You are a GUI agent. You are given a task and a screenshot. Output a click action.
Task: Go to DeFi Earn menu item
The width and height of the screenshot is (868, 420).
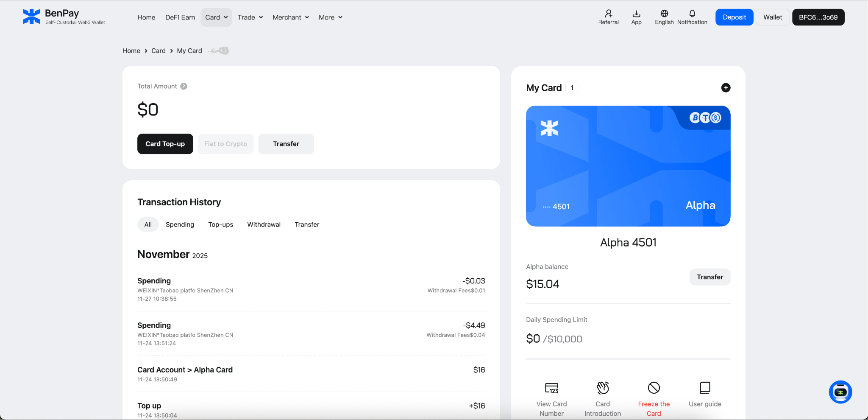[x=180, y=17]
